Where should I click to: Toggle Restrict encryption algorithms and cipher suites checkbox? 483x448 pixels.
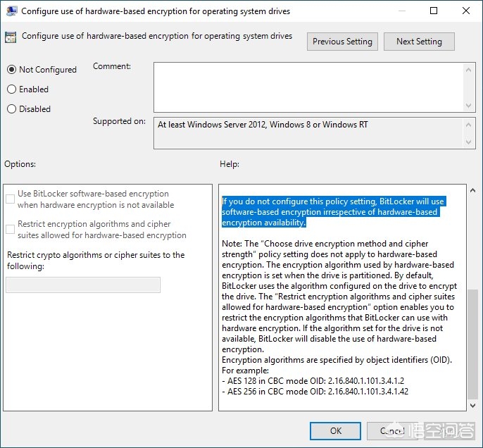point(10,229)
